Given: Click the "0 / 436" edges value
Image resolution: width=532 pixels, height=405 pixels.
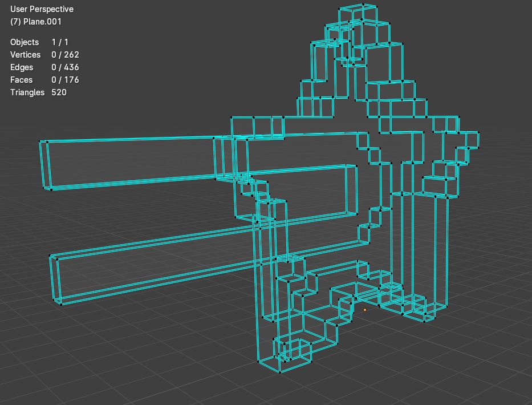Looking at the screenshot, I should click(x=65, y=67).
